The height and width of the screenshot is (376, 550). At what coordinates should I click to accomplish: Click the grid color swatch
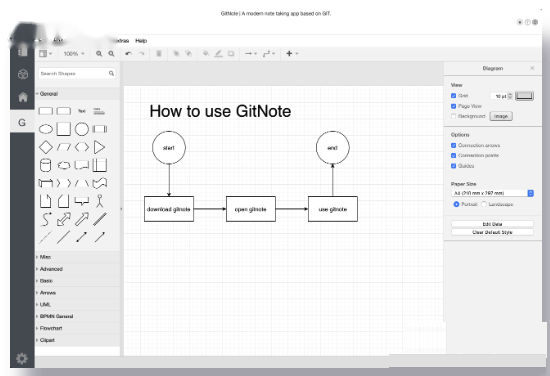[524, 96]
